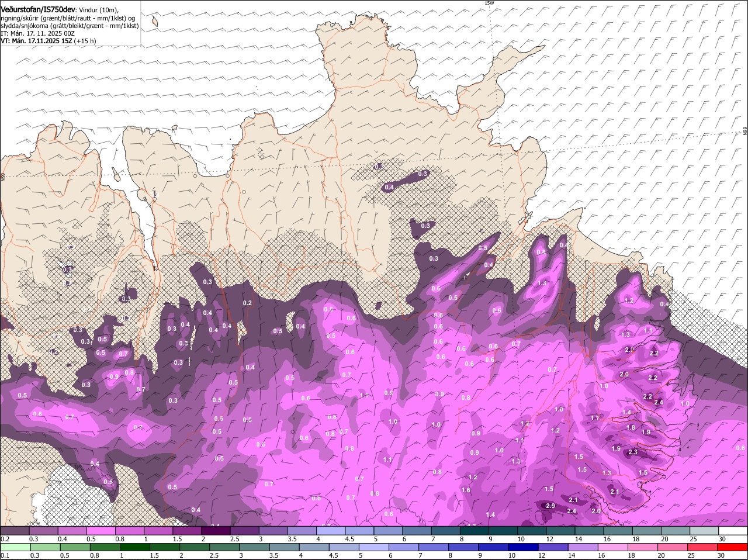This screenshot has width=748, height=560.
Task: Select bottom legend swatch between 1 and 1.5
Action: point(136,548)
